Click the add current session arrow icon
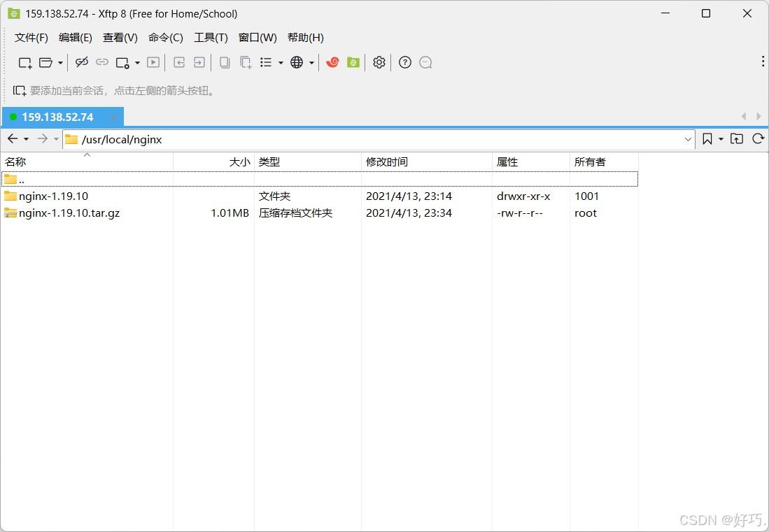The image size is (769, 532). (x=19, y=91)
